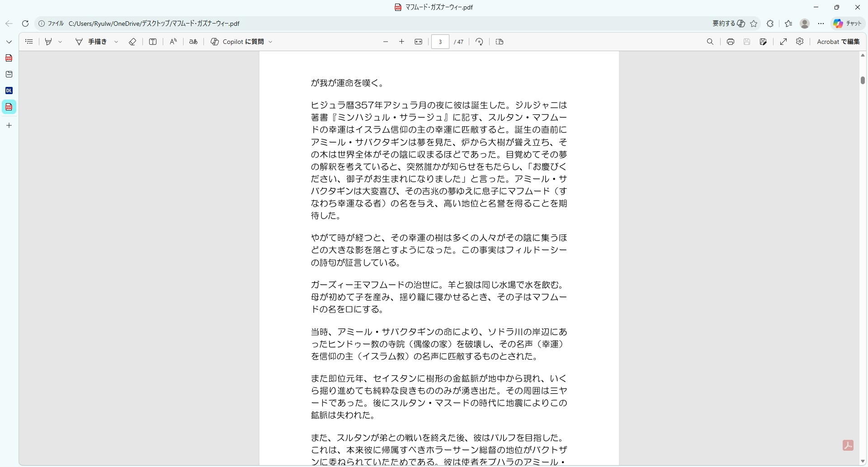Print the PDF document

(x=730, y=42)
